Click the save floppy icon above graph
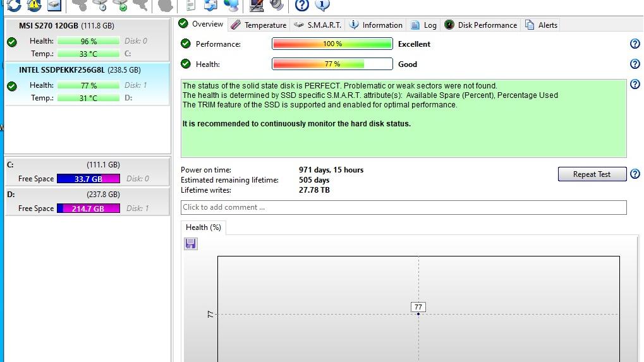Image resolution: width=644 pixels, height=362 pixels. [191, 243]
